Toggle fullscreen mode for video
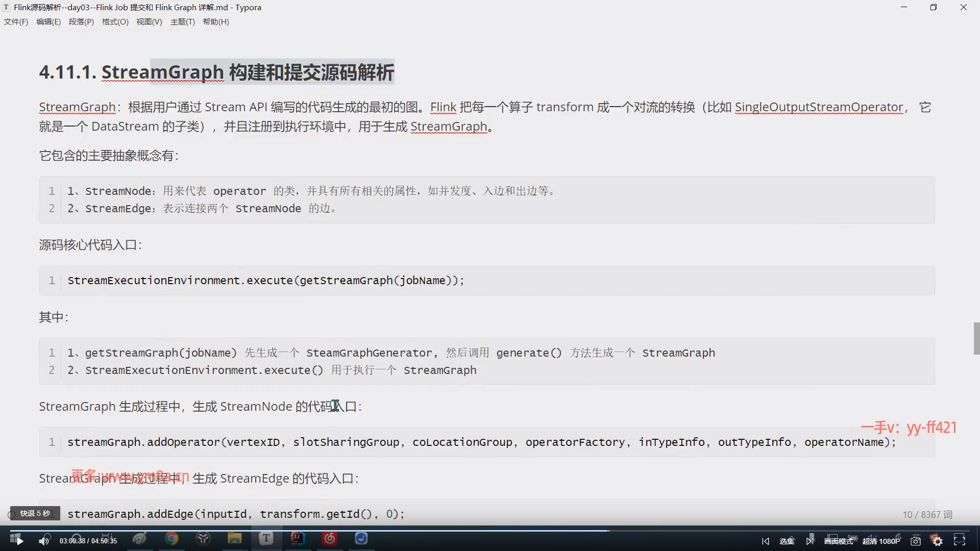The height and width of the screenshot is (551, 980). (960, 541)
